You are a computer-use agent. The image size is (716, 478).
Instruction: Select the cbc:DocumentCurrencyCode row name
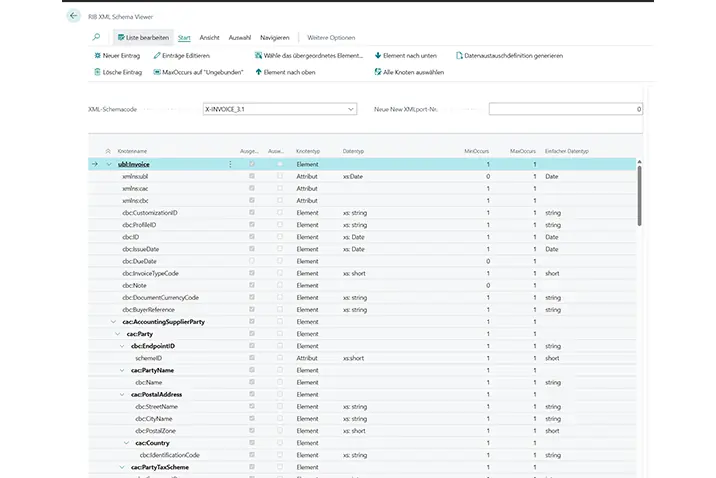point(160,297)
